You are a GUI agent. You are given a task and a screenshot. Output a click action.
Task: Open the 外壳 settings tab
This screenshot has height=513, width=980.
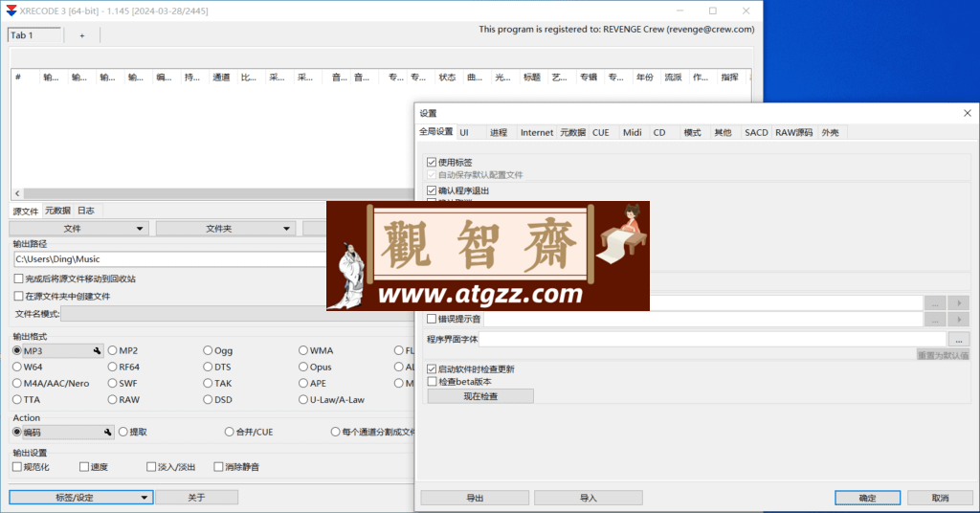pyautogui.click(x=830, y=132)
